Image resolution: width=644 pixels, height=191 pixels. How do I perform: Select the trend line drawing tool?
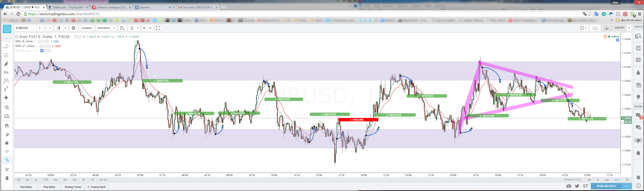tap(6, 47)
